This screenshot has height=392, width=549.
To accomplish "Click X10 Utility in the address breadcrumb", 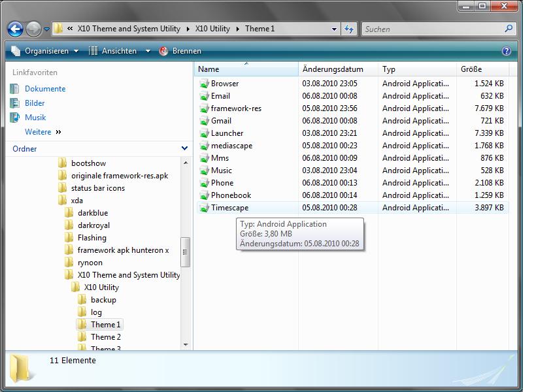I will tap(212, 29).
